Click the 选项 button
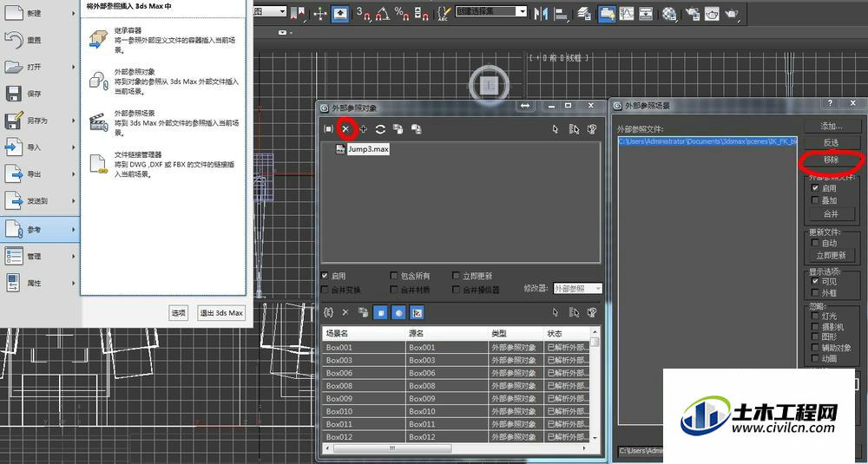The width and height of the screenshot is (868, 464). [178, 313]
